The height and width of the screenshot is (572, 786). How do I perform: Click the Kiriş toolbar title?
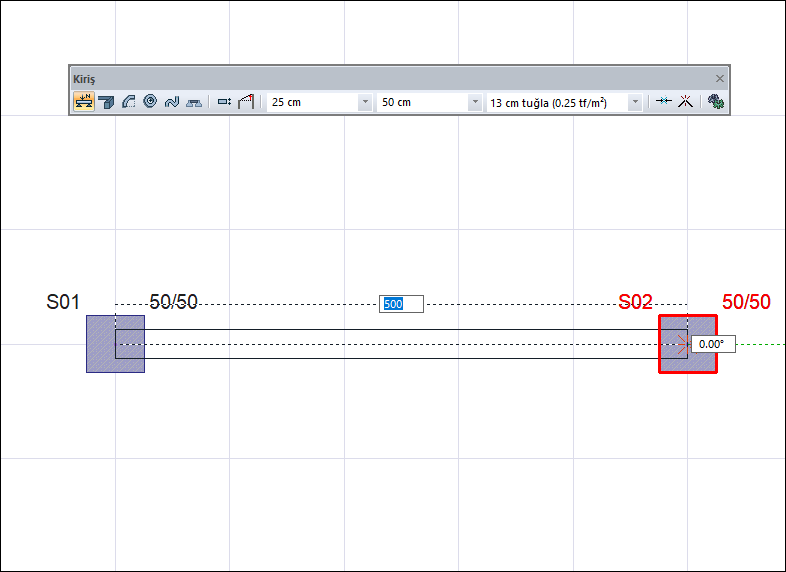[x=84, y=79]
